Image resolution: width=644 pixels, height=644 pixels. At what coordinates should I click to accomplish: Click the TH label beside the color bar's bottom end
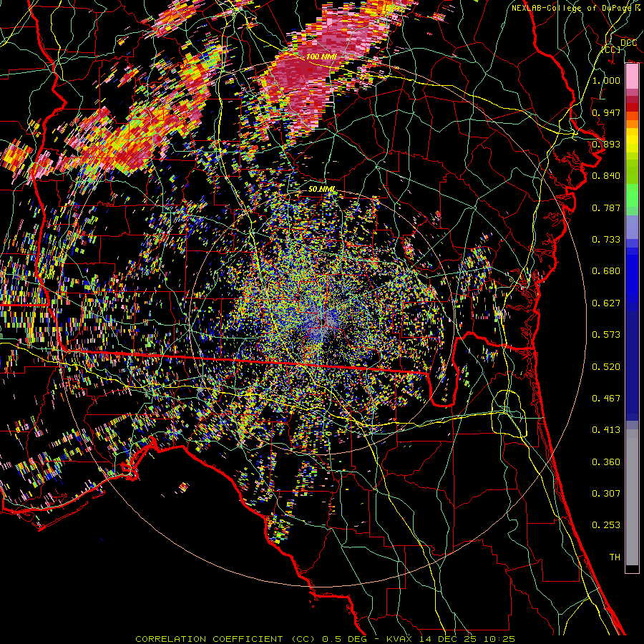615,557
